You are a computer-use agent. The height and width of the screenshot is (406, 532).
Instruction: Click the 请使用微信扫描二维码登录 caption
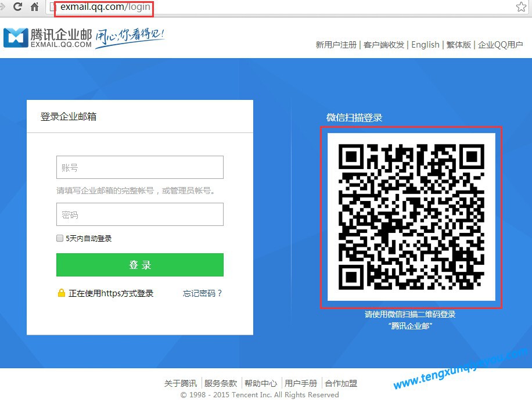tap(410, 314)
